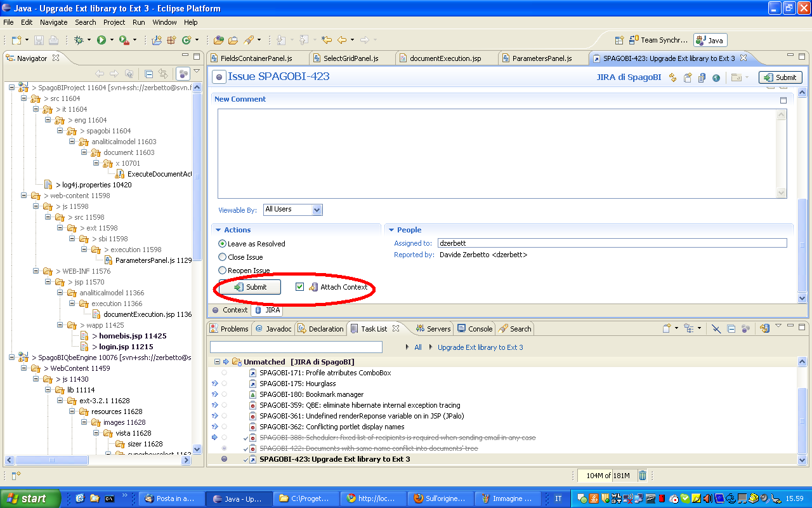This screenshot has width=812, height=508.
Task: Click into the New Comment text area
Action: coord(497,153)
